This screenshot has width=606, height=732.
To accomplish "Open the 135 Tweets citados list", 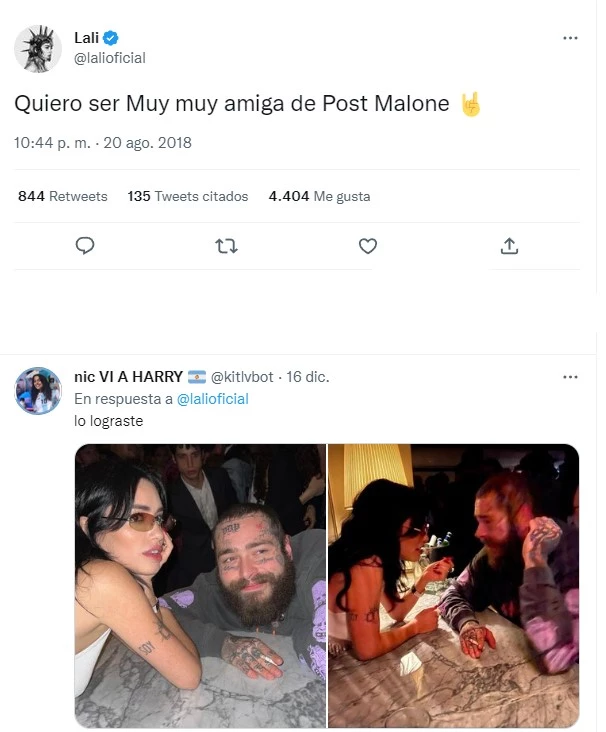I will click(188, 196).
